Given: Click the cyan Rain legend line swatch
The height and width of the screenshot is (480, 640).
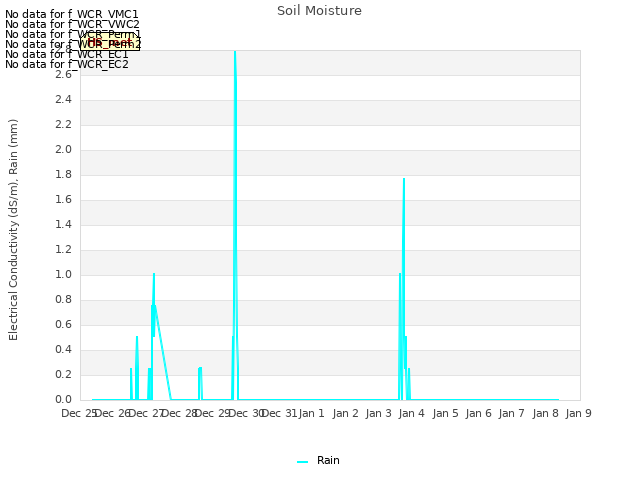Looking at the screenshot, I should [x=302, y=462].
